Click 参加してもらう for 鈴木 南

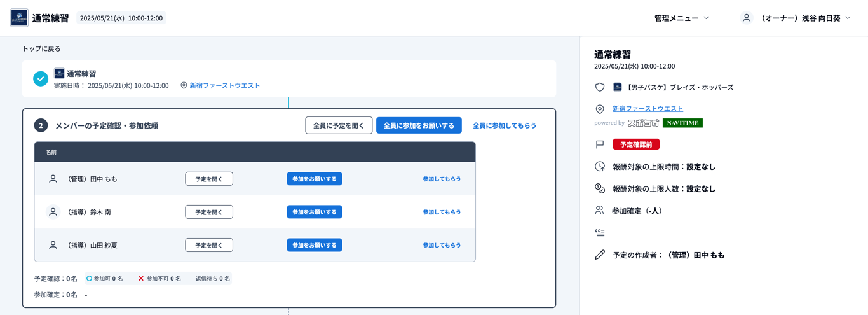pyautogui.click(x=442, y=212)
